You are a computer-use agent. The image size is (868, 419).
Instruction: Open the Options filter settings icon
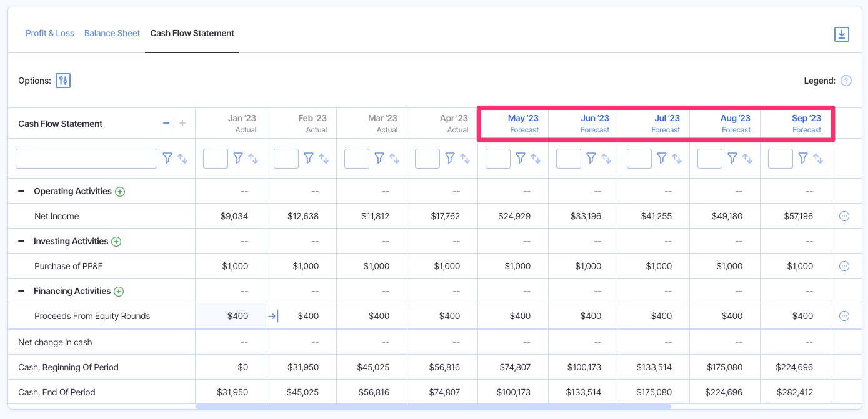[x=62, y=81]
